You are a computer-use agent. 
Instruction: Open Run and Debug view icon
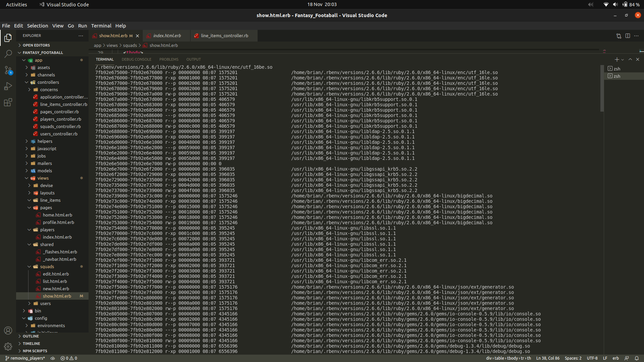[8, 86]
